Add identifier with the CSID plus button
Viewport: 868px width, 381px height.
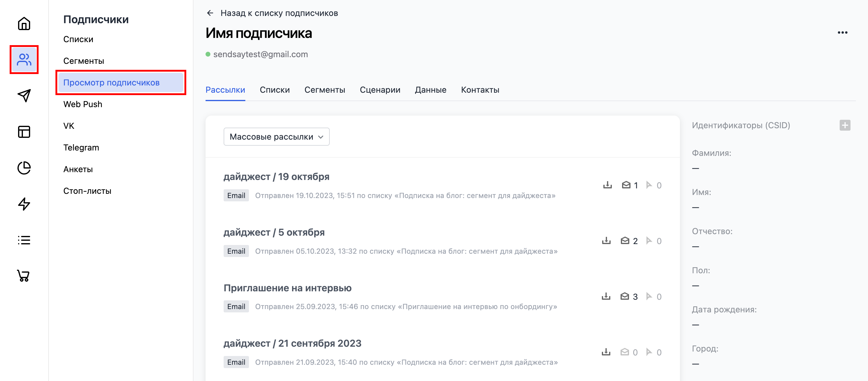tap(844, 125)
